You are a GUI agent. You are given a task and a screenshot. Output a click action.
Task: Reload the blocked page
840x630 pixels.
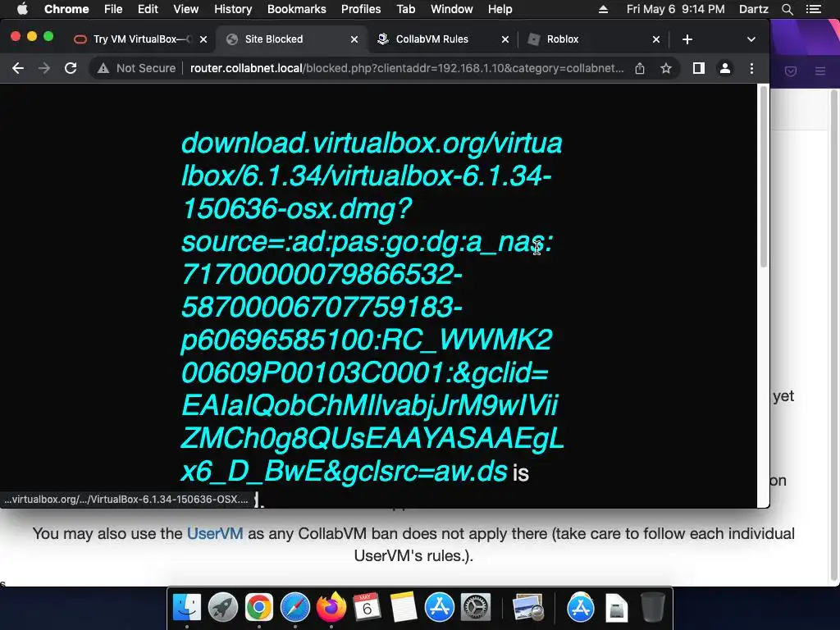click(71, 68)
